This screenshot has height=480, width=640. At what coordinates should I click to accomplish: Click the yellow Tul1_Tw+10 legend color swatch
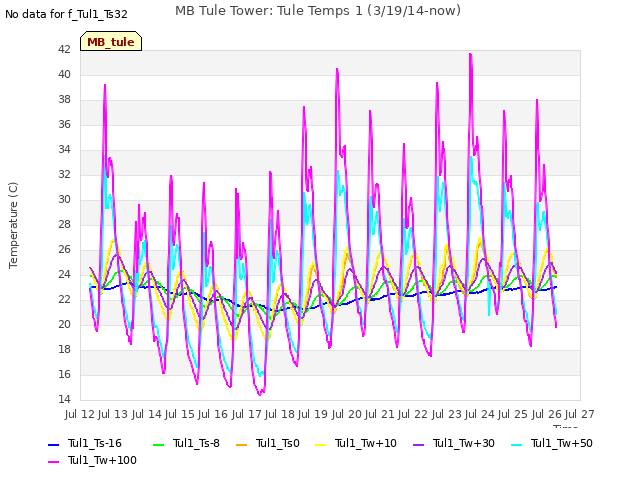click(x=321, y=444)
